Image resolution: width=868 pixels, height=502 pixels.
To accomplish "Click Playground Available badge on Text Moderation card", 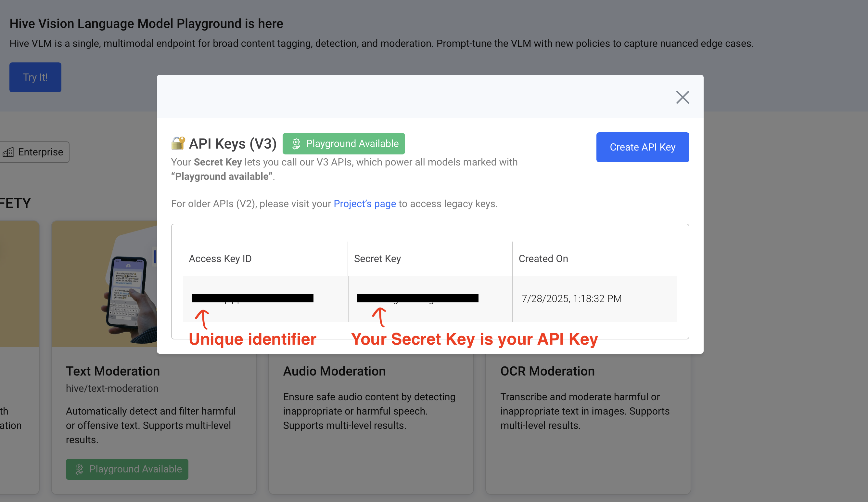I will click(127, 469).
